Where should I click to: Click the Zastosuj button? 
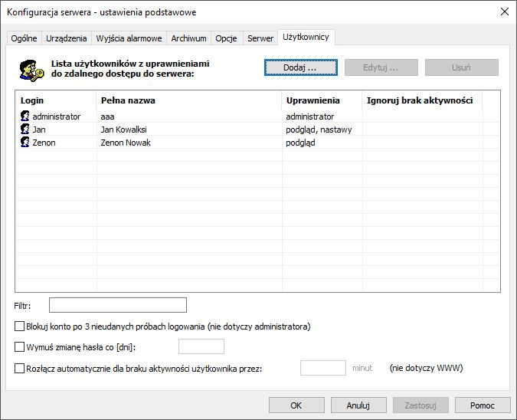(x=420, y=405)
